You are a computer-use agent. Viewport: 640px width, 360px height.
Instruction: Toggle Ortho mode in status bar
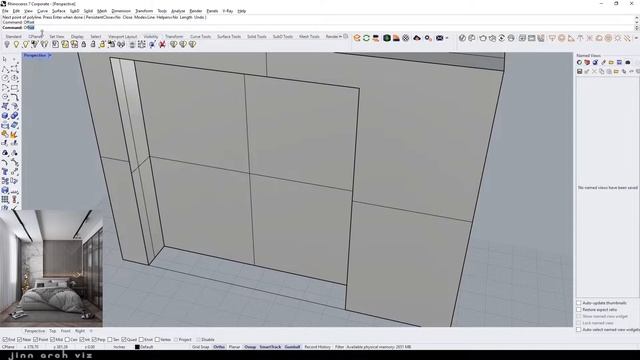click(x=219, y=347)
